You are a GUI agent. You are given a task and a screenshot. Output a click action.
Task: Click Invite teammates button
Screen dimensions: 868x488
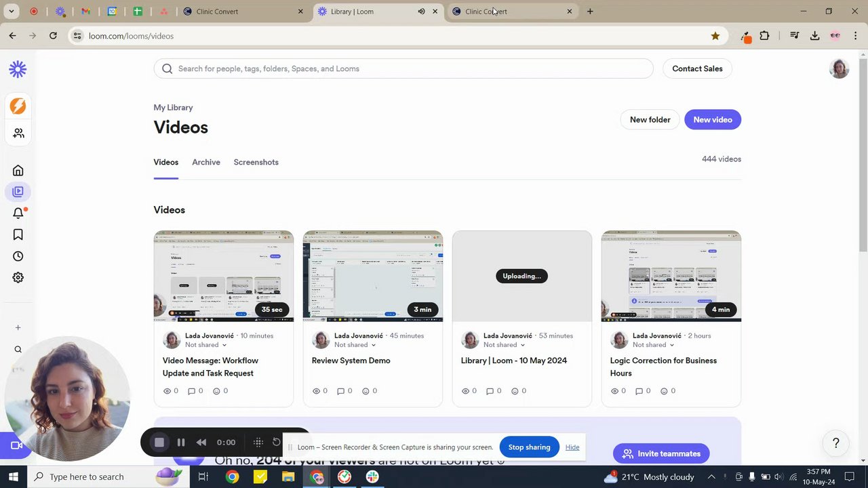(x=661, y=453)
